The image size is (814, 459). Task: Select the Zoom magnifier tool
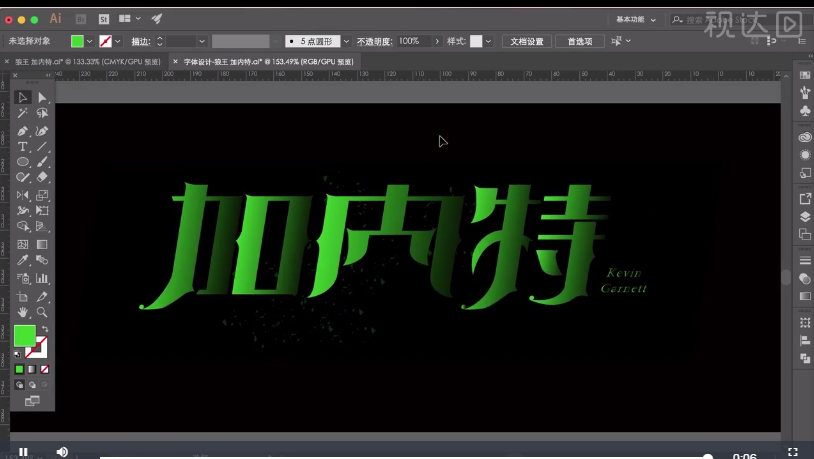[42, 312]
